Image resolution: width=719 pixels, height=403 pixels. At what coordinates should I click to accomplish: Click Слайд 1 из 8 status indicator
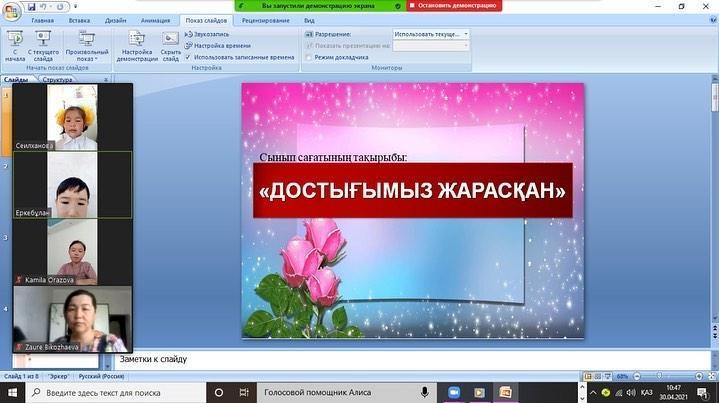pyautogui.click(x=21, y=376)
